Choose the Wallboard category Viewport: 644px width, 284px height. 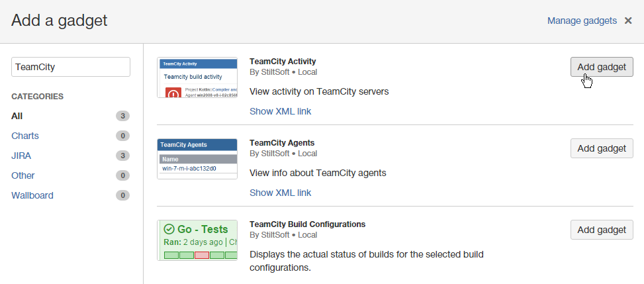click(32, 195)
